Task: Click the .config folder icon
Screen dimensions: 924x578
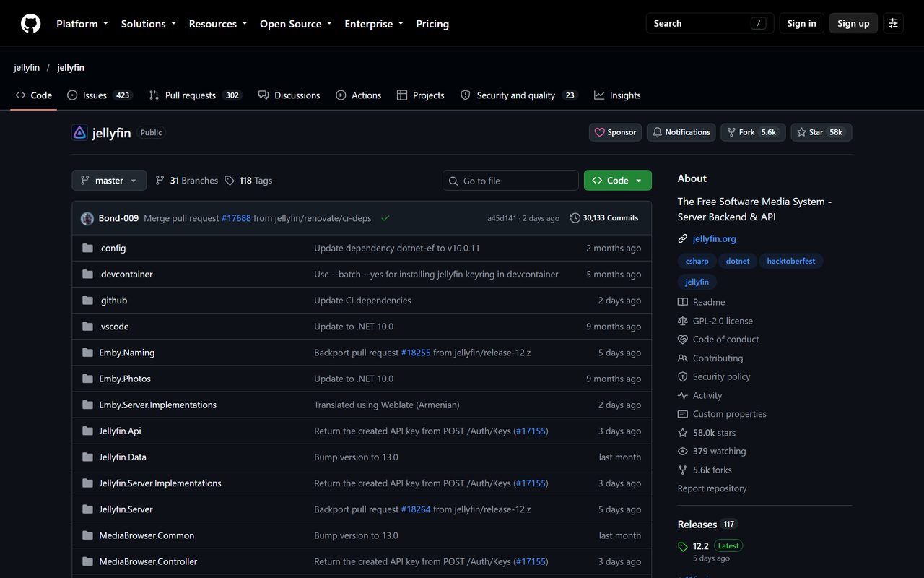Action: (88, 248)
